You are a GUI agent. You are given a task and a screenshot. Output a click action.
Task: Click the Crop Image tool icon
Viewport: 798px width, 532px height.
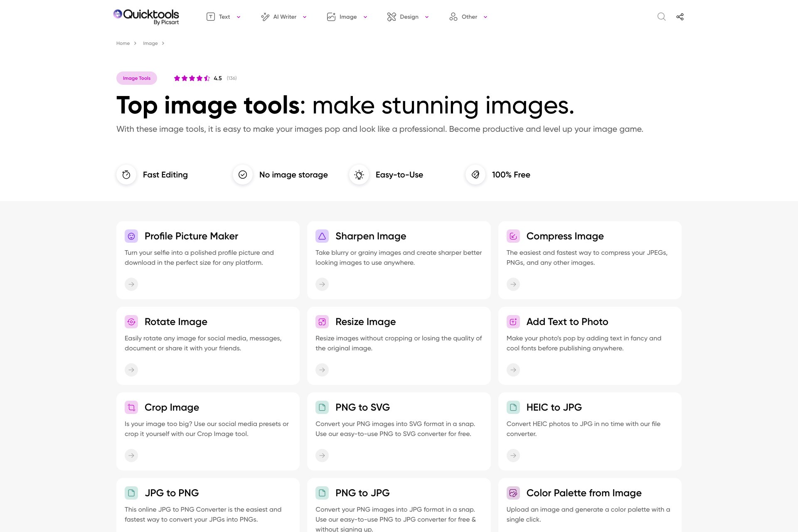131,407
